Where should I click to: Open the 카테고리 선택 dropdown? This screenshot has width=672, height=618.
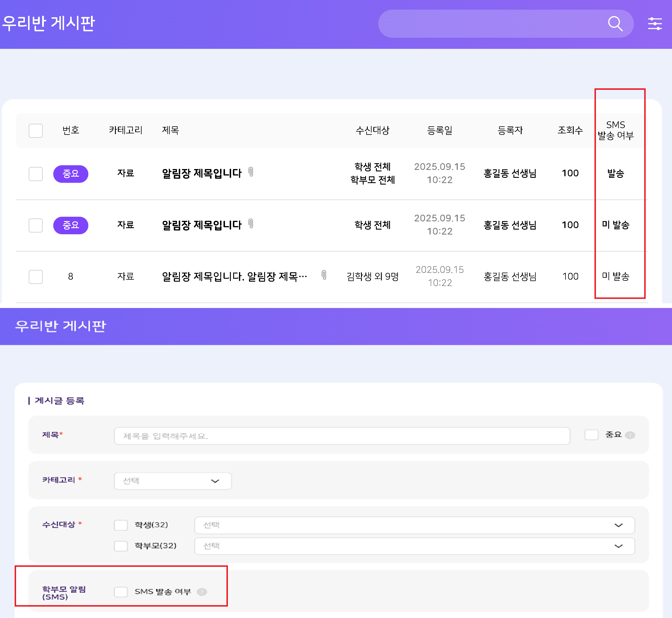click(173, 481)
